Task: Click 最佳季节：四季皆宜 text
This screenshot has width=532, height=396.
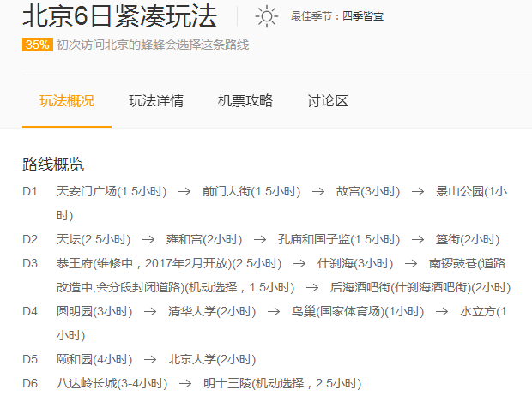Action: (337, 16)
